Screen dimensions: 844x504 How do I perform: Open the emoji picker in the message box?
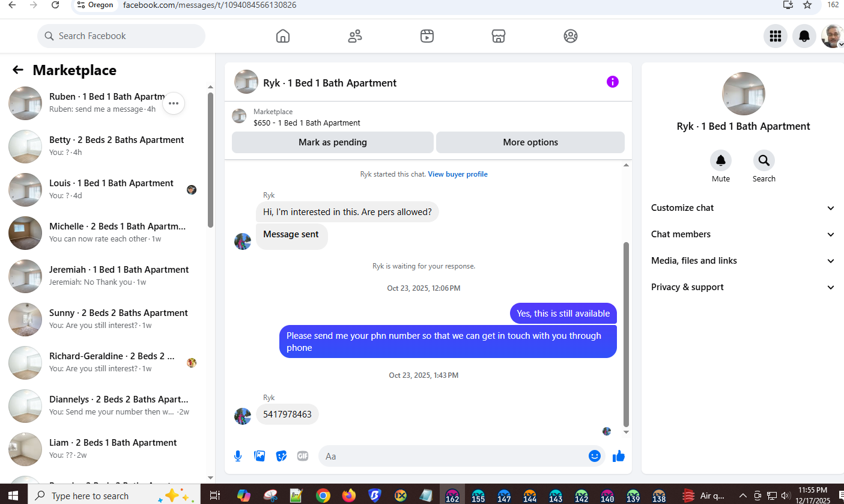(595, 456)
